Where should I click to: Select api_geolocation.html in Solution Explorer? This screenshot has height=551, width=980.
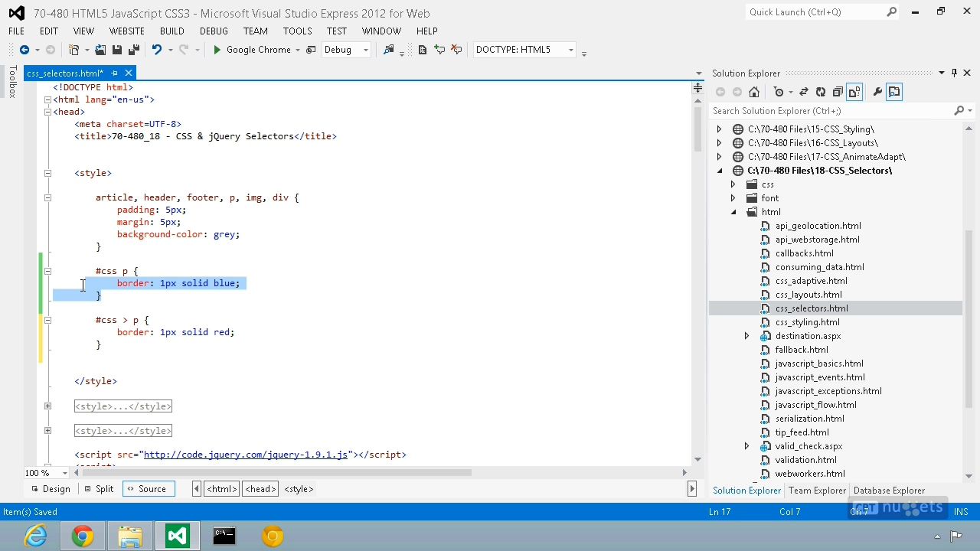coord(818,226)
